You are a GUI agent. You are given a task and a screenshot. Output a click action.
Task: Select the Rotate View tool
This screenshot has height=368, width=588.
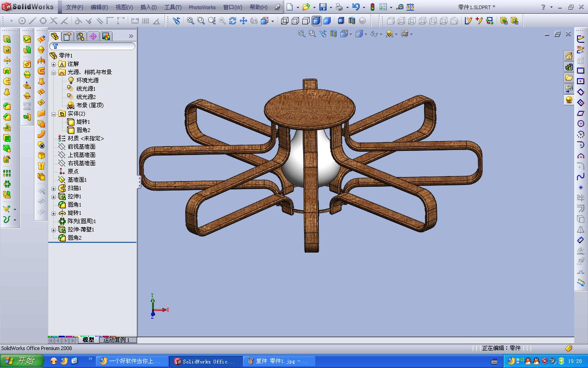click(232, 21)
